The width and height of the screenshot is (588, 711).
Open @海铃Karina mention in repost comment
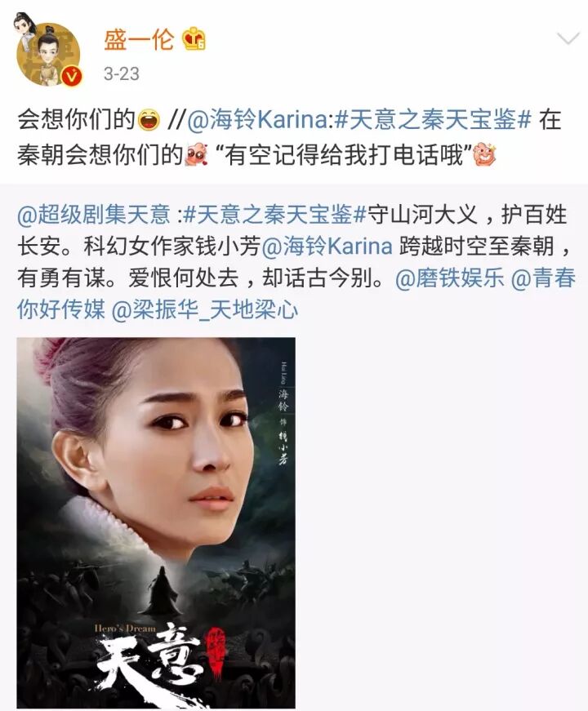[x=256, y=121]
